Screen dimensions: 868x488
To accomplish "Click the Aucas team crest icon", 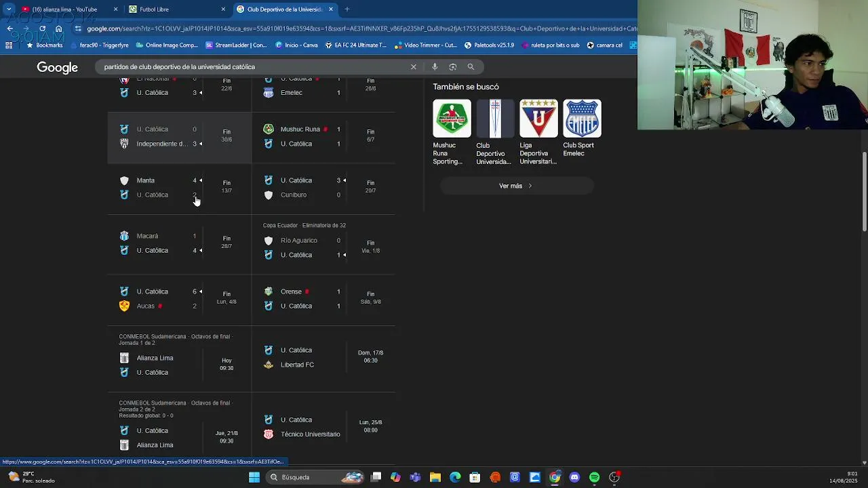I will pos(124,306).
